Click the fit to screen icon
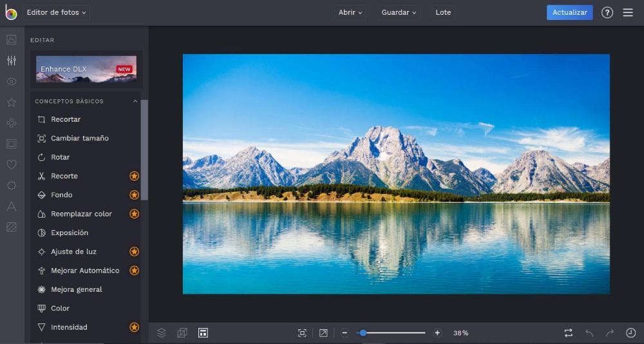The image size is (644, 344). (302, 333)
